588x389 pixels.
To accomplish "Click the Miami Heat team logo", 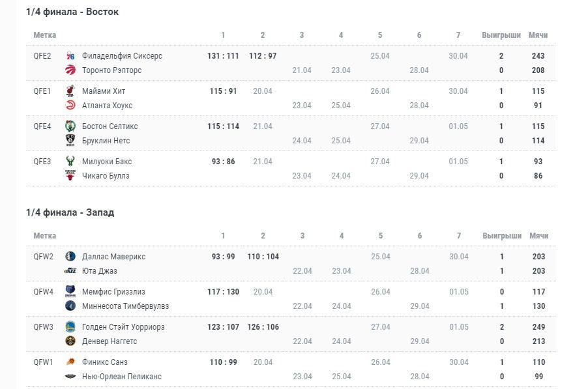I will (x=70, y=91).
